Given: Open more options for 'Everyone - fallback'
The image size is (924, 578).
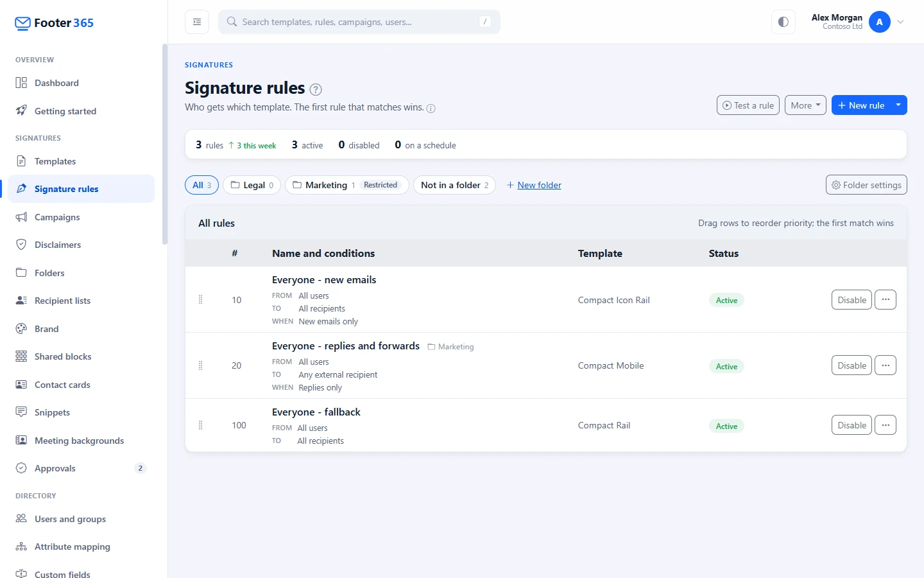Looking at the screenshot, I should [886, 425].
